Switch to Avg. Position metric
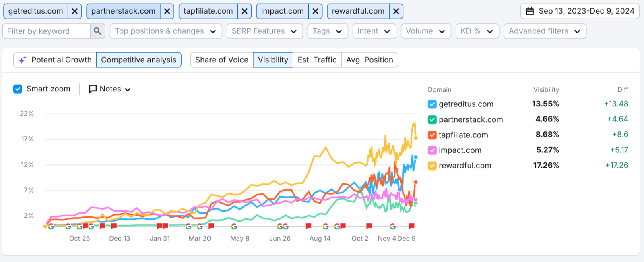This screenshot has height=262, width=644. click(x=369, y=60)
